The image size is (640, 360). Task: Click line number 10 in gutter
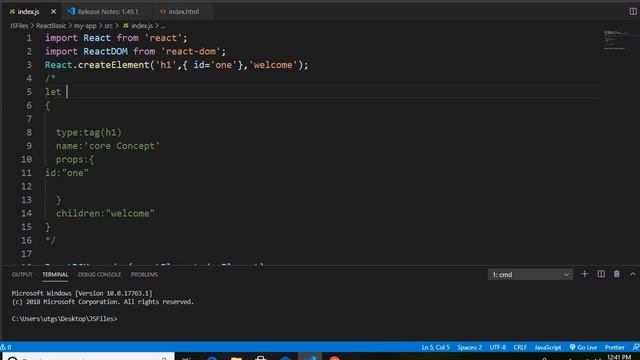pos(27,159)
